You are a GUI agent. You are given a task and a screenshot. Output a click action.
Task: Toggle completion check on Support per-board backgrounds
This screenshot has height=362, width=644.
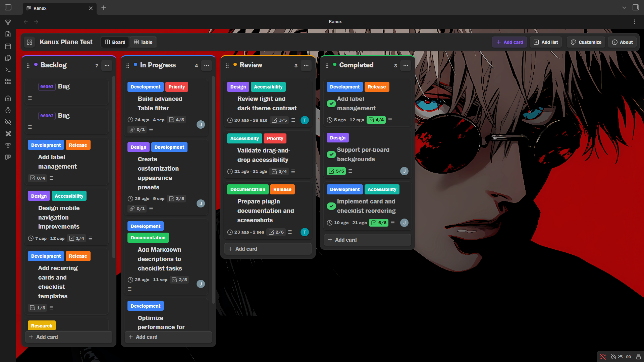click(331, 155)
